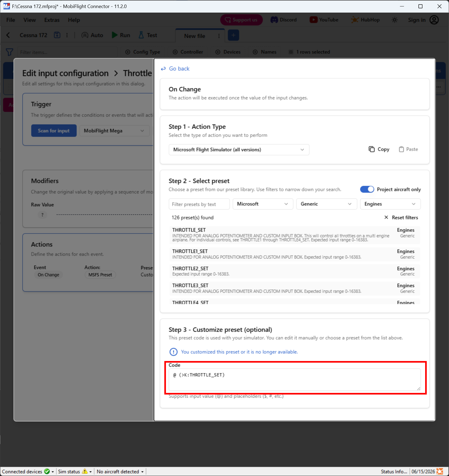Click the save project icon
The width and height of the screenshot is (449, 476).
[57, 35]
